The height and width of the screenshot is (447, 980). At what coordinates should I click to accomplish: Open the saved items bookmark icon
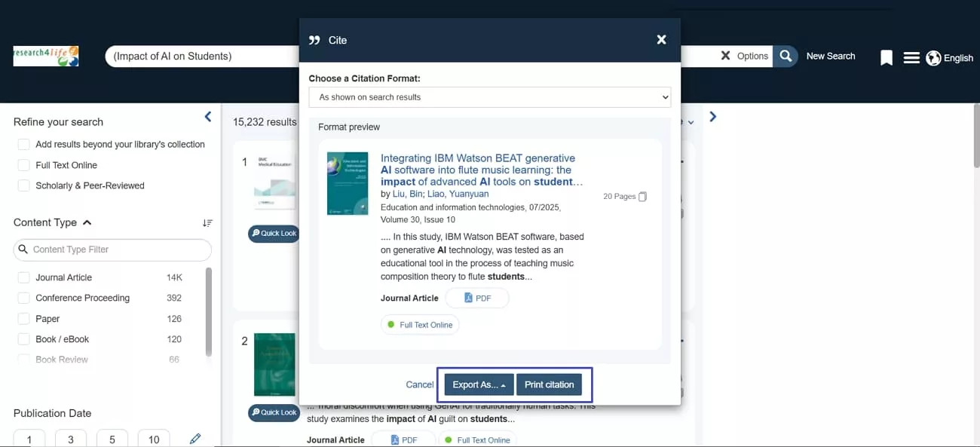click(x=887, y=58)
